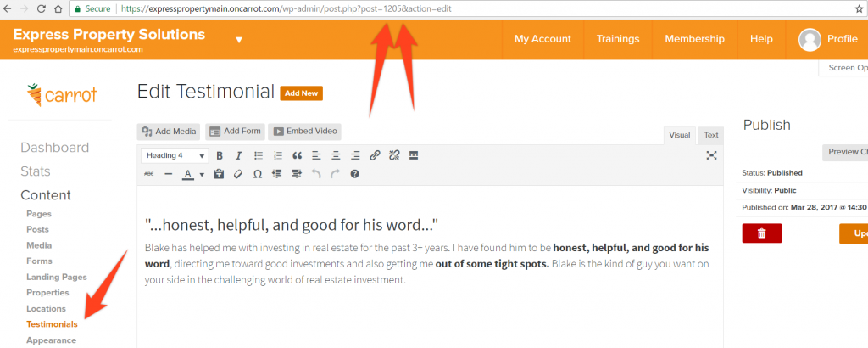
Task: Toggle strikethrough text formatting
Action: pyautogui.click(x=149, y=174)
